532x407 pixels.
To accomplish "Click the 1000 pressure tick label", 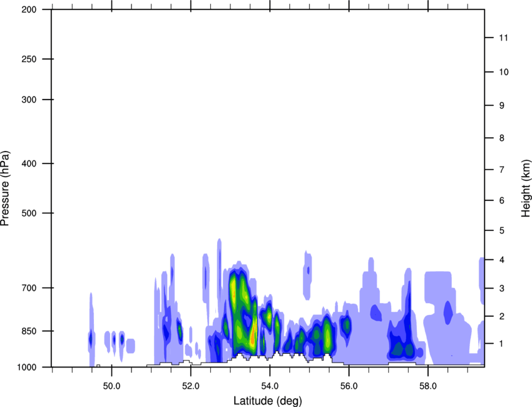I will [27, 367].
